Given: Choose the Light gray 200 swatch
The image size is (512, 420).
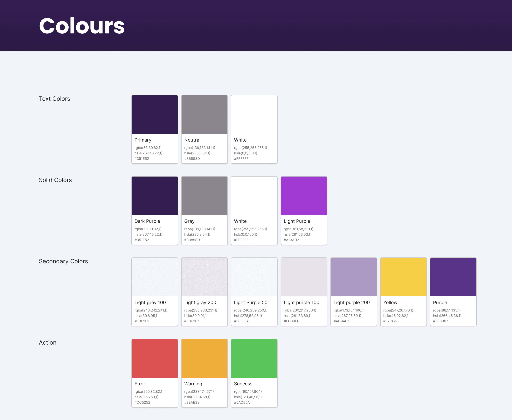Looking at the screenshot, I should tap(204, 277).
